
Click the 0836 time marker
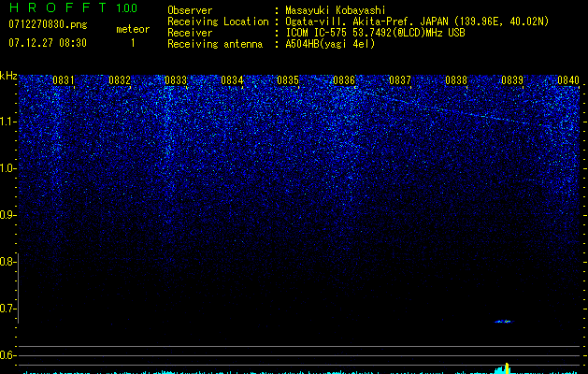[x=344, y=80]
